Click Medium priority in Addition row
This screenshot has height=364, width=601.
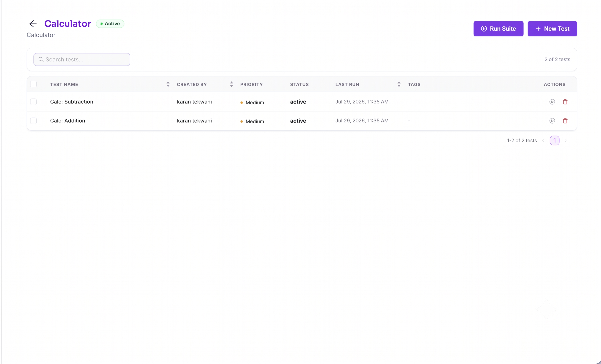252,121
